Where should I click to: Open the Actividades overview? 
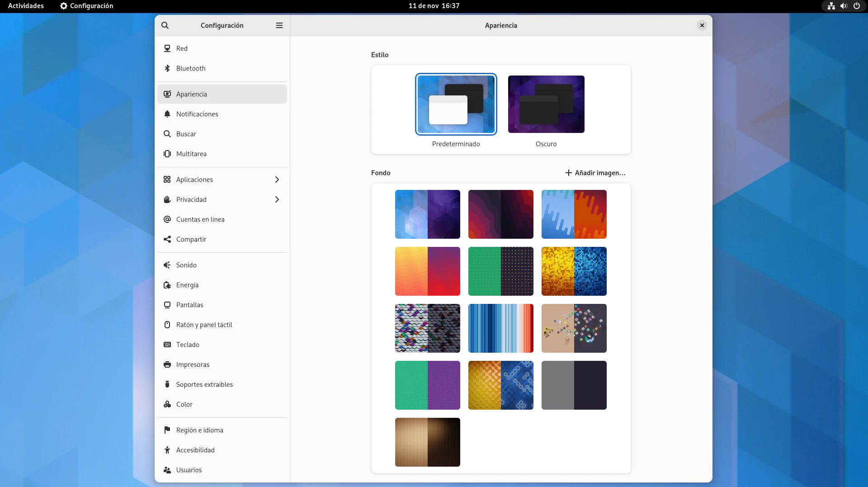(26, 6)
